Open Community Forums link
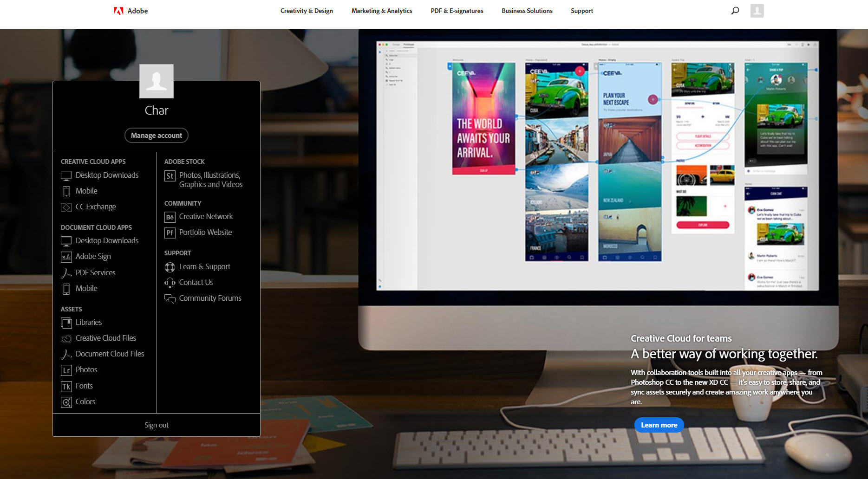This screenshot has height=479, width=868. click(x=210, y=298)
